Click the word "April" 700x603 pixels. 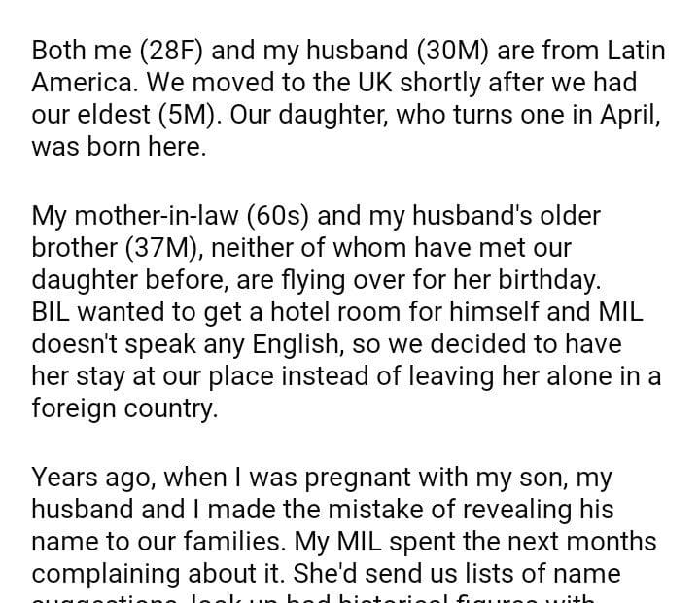click(628, 116)
